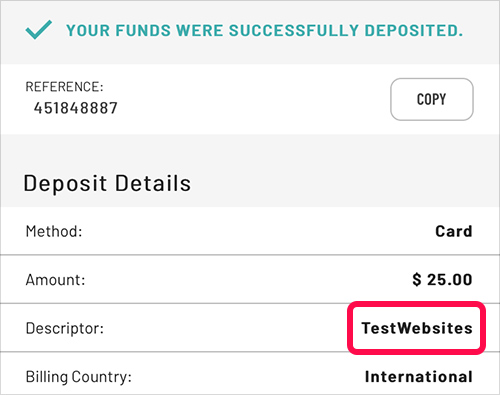Click the Billing Country label
The height and width of the screenshot is (395, 500).
(x=79, y=377)
